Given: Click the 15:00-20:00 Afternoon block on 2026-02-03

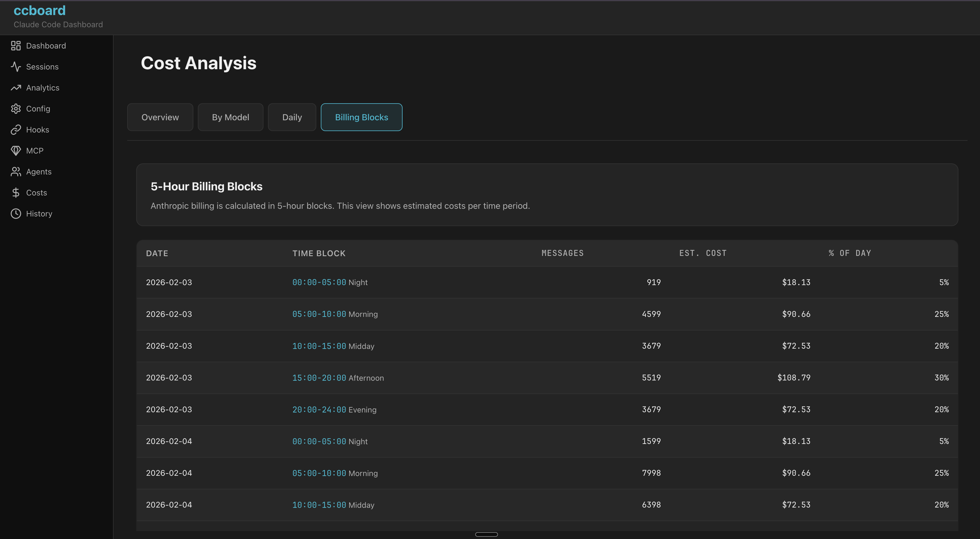Looking at the screenshot, I should (x=338, y=378).
